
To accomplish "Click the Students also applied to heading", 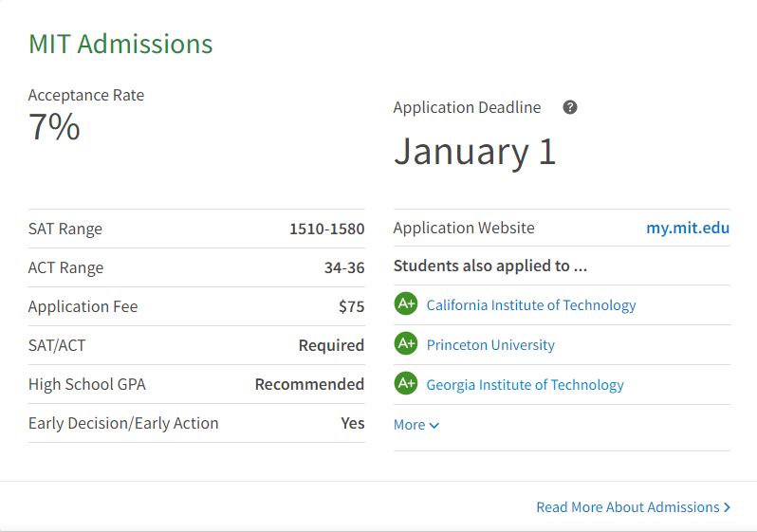I will pos(490,266).
